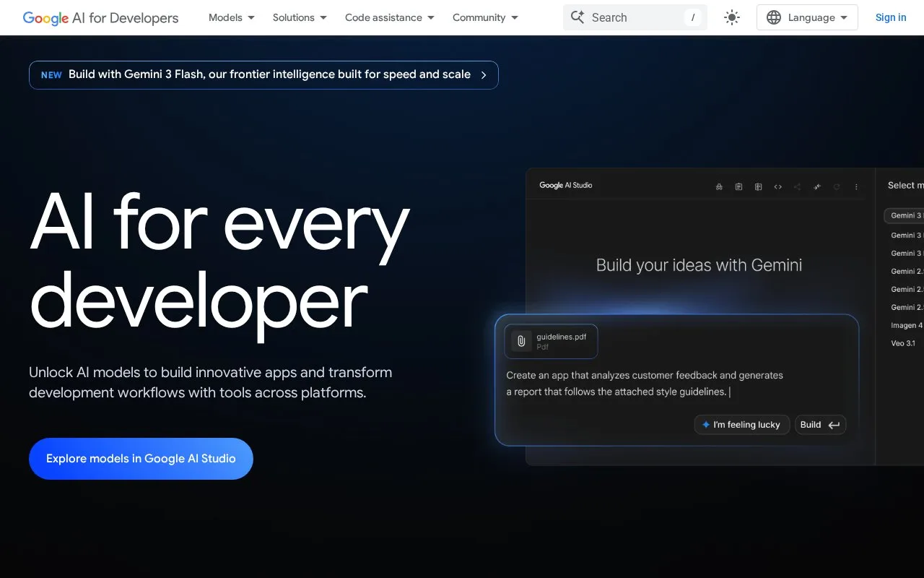Click the I'm feeling lucky button

(x=742, y=425)
